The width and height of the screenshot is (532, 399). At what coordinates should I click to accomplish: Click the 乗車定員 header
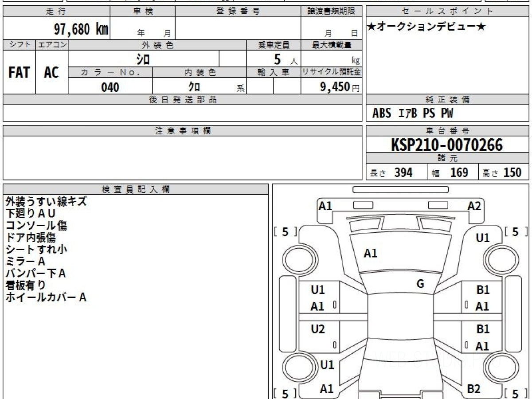pos(274,45)
